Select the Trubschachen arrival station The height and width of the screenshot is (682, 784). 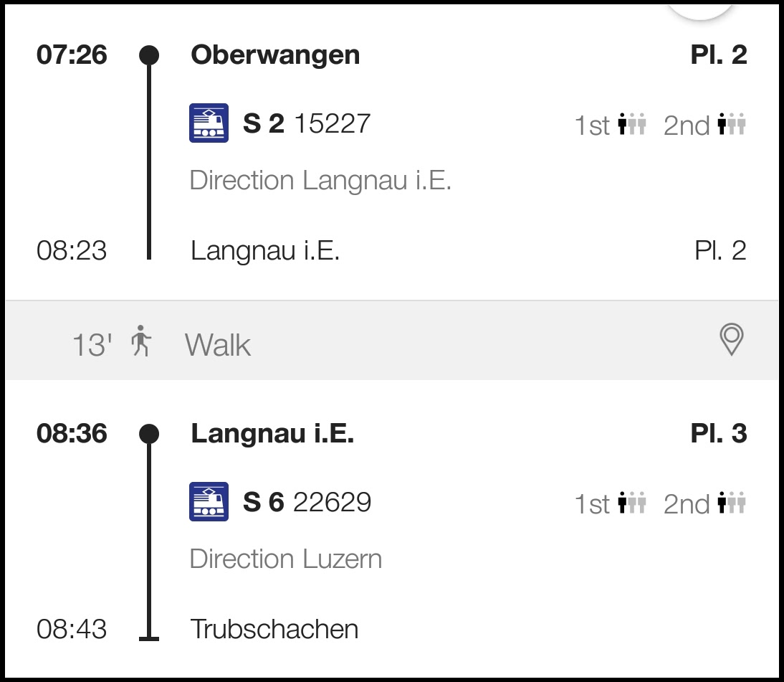pyautogui.click(x=274, y=629)
